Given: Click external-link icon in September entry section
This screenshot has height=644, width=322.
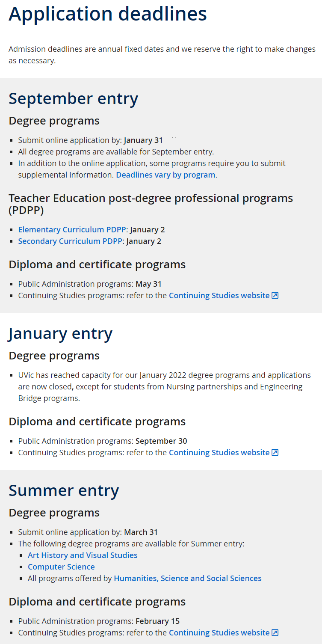Looking at the screenshot, I should point(275,295).
